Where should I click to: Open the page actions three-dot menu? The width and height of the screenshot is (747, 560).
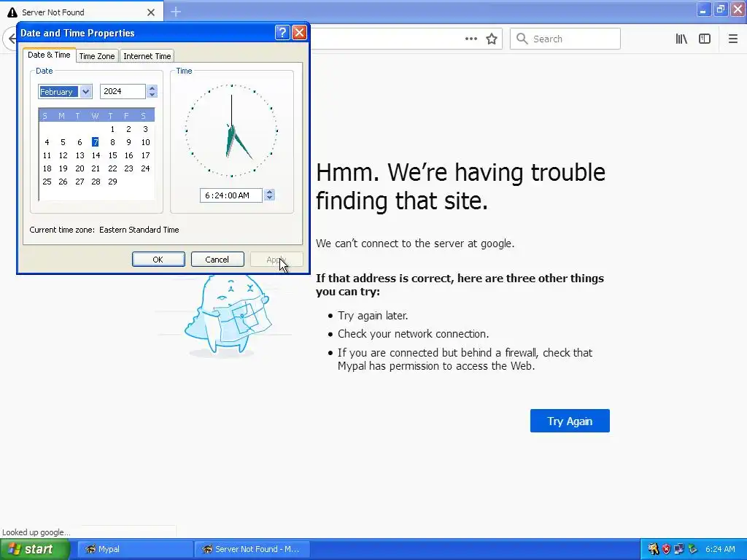click(x=471, y=39)
